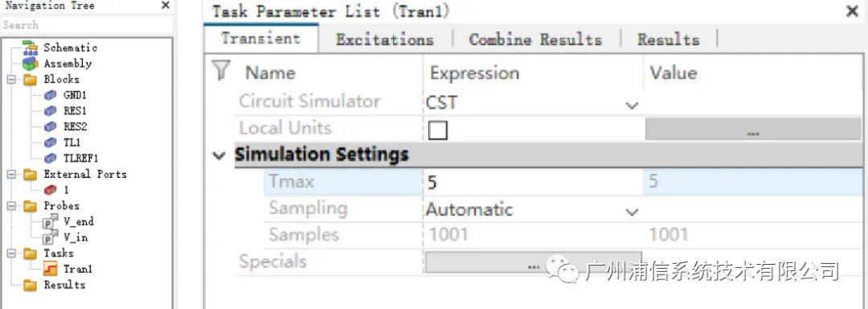The image size is (868, 309).
Task: Select the Tran1 task icon
Action: (51, 269)
